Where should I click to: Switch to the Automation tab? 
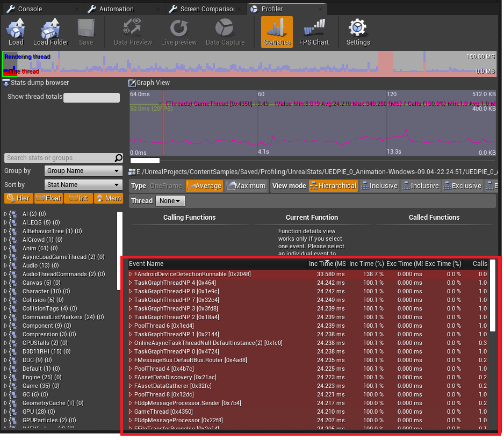click(x=124, y=9)
